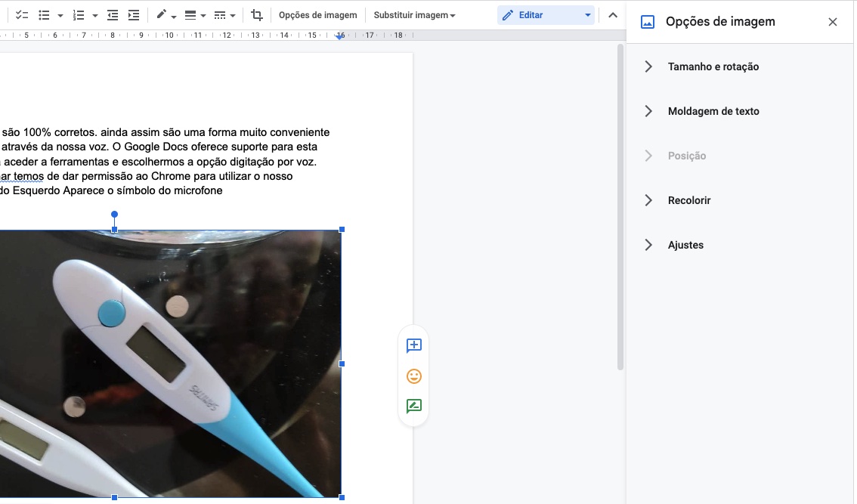Viewport: 857px width, 504px height.
Task: Decrease the paragraph indent
Action: 113,15
